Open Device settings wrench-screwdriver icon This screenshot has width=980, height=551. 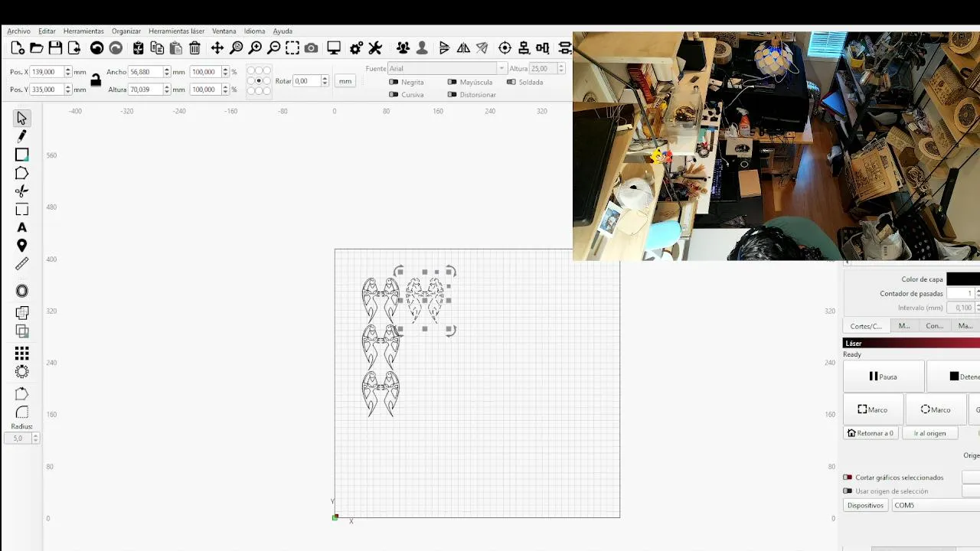[375, 48]
